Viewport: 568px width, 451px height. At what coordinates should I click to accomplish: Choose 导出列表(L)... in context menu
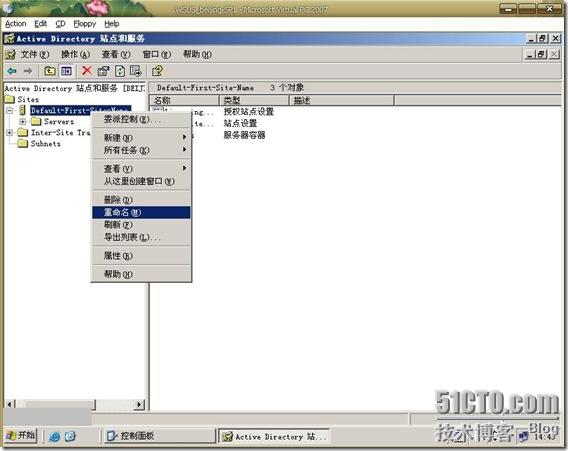[141, 237]
